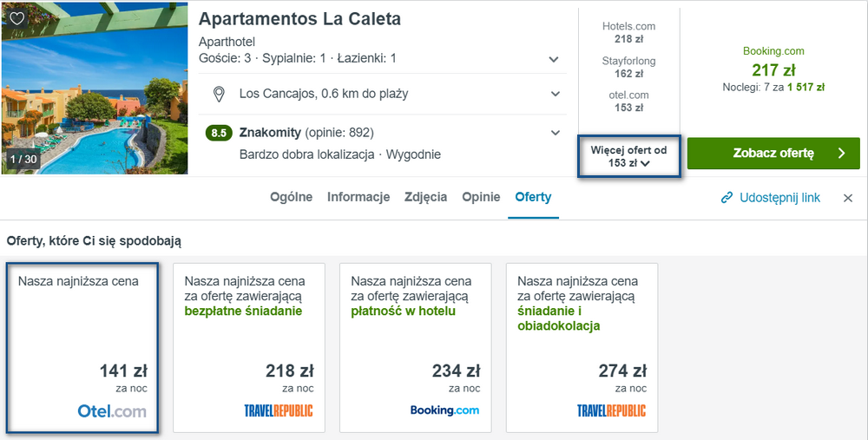Click the 8.5 rating badge
The width and height of the screenshot is (868, 440).
coord(219,134)
